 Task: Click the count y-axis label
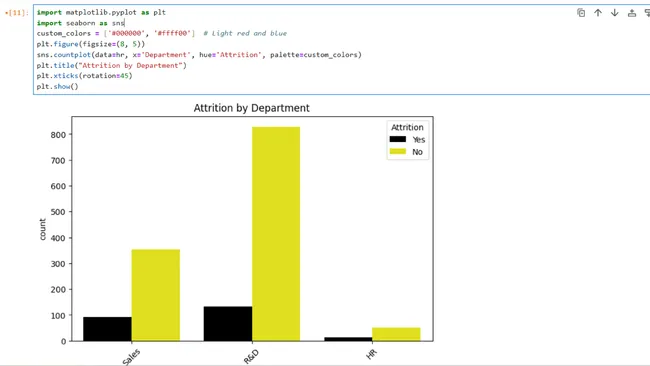coord(42,229)
